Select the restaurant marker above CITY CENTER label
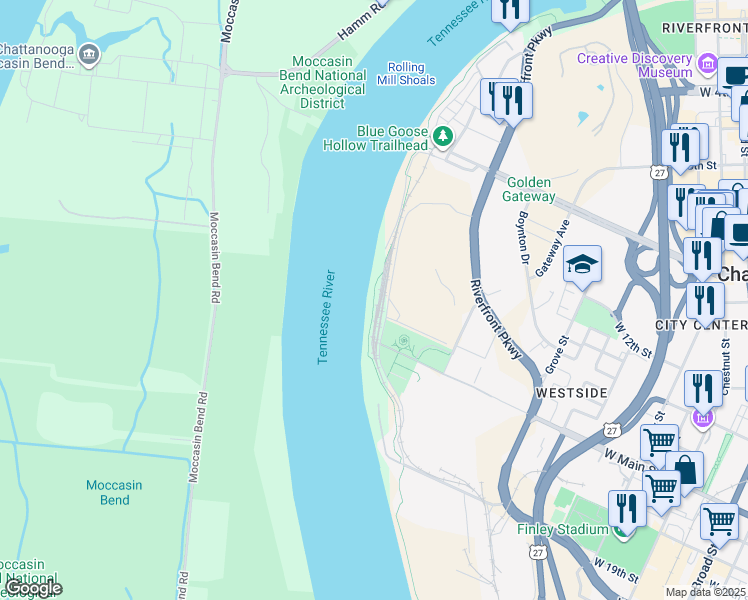 coord(705,303)
